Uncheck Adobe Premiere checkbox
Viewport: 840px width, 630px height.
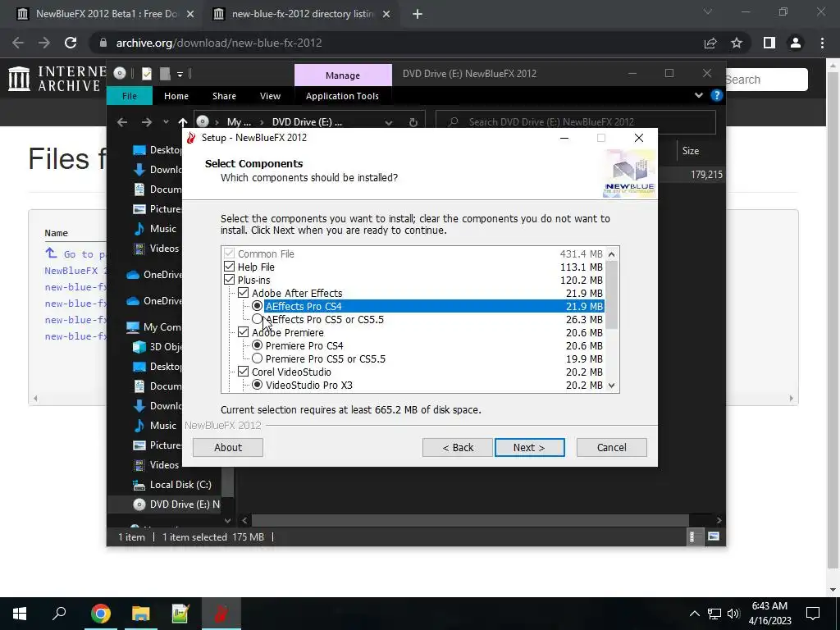(x=243, y=332)
